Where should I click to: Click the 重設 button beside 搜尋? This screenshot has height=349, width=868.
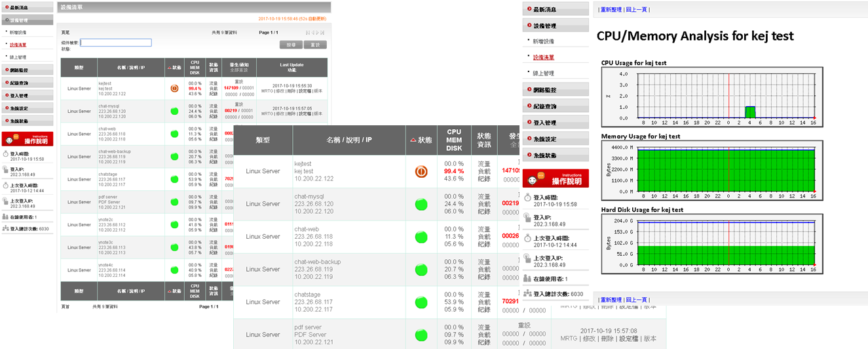pyautogui.click(x=316, y=45)
